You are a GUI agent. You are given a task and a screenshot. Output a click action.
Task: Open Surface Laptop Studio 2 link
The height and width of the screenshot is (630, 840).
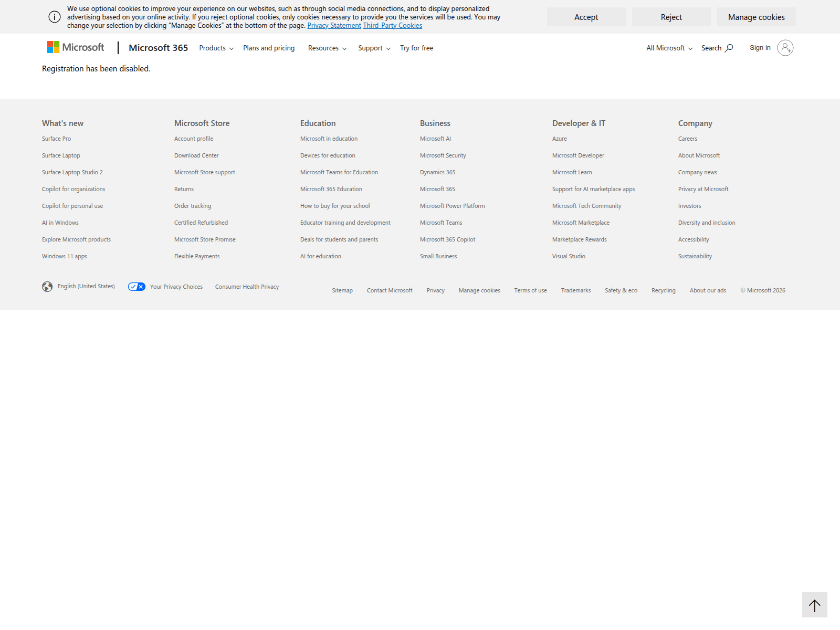pos(72,172)
